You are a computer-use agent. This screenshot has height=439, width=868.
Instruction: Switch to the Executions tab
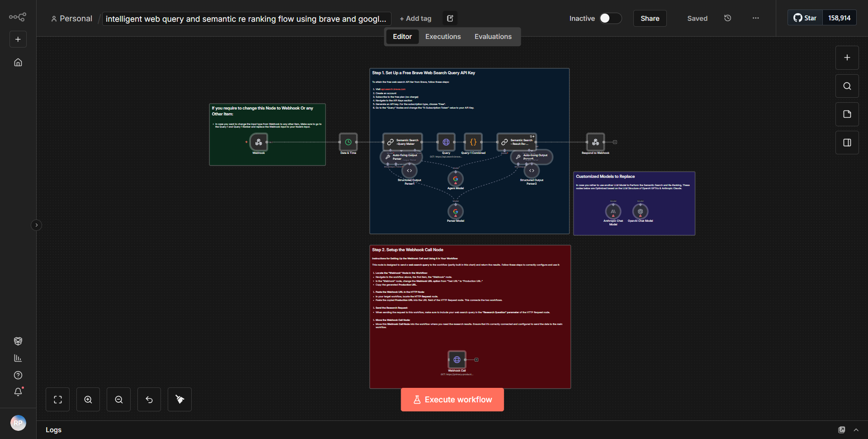tap(443, 36)
